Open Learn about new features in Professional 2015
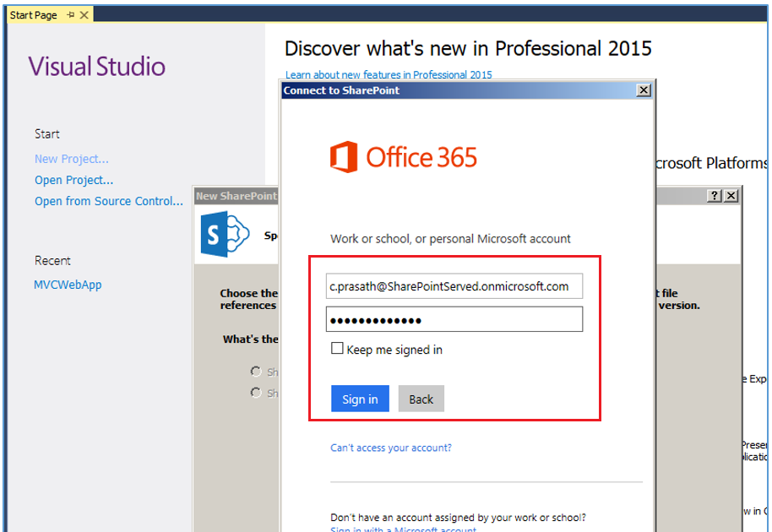 click(x=389, y=75)
